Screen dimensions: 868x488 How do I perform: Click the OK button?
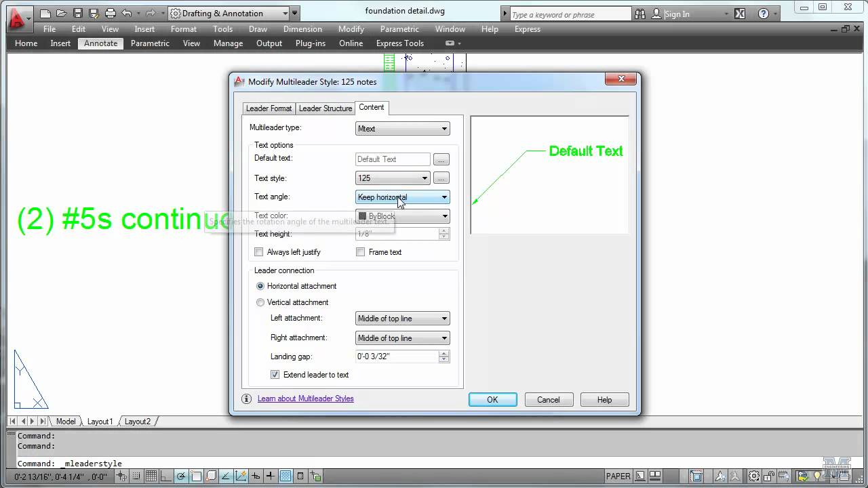493,400
